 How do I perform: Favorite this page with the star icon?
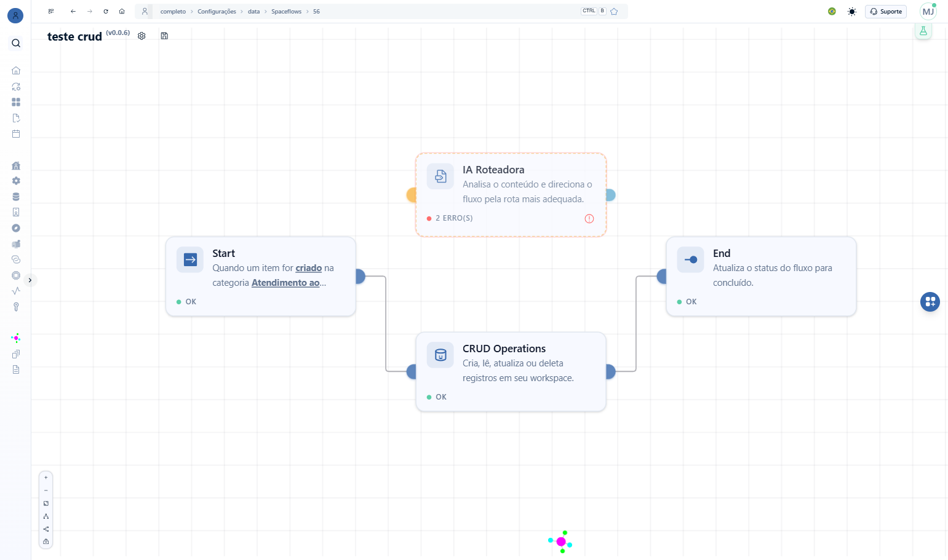[614, 11]
